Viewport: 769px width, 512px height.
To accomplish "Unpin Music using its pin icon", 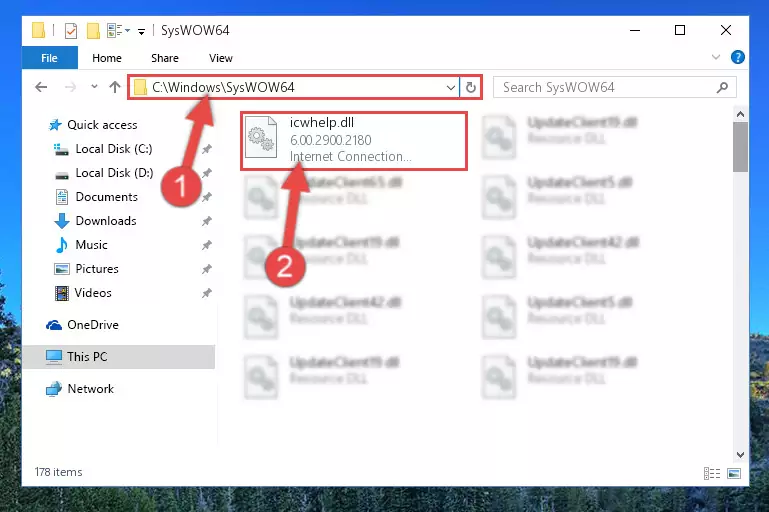I will 206,245.
